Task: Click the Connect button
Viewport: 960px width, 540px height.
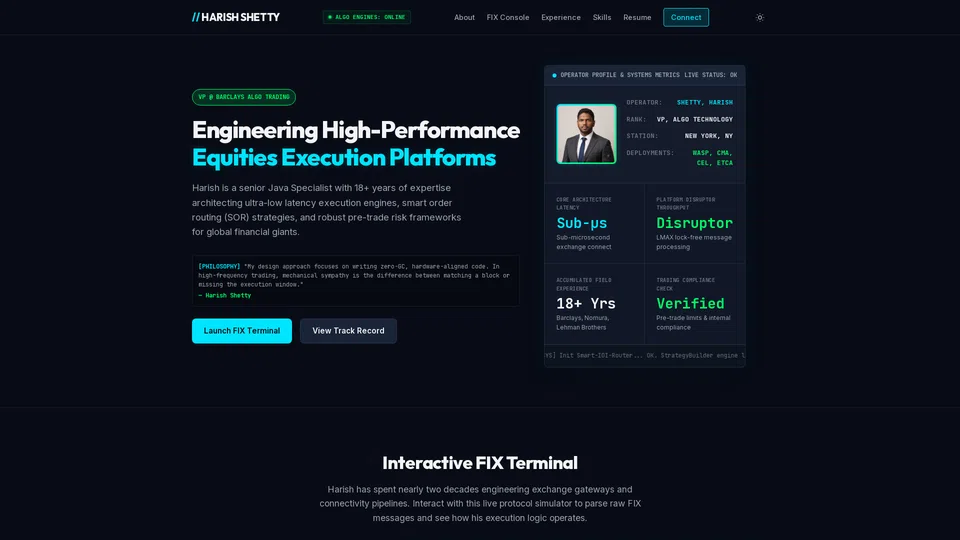Action: tap(686, 17)
